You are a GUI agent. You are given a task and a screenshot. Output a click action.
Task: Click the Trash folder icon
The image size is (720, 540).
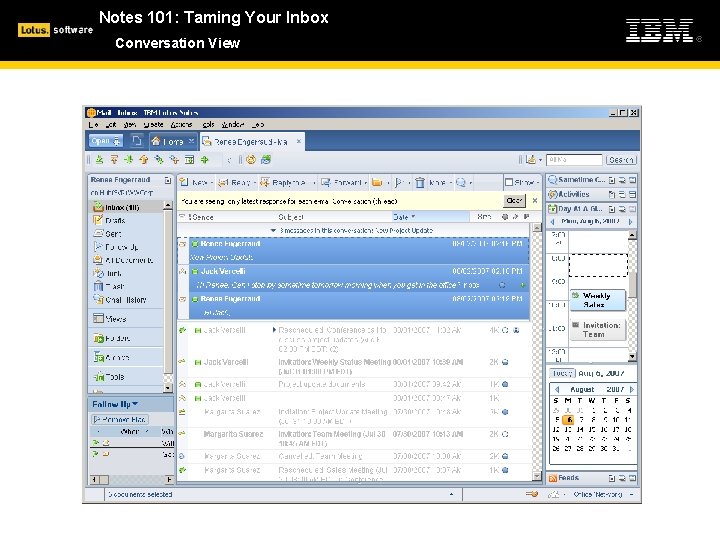(x=98, y=286)
